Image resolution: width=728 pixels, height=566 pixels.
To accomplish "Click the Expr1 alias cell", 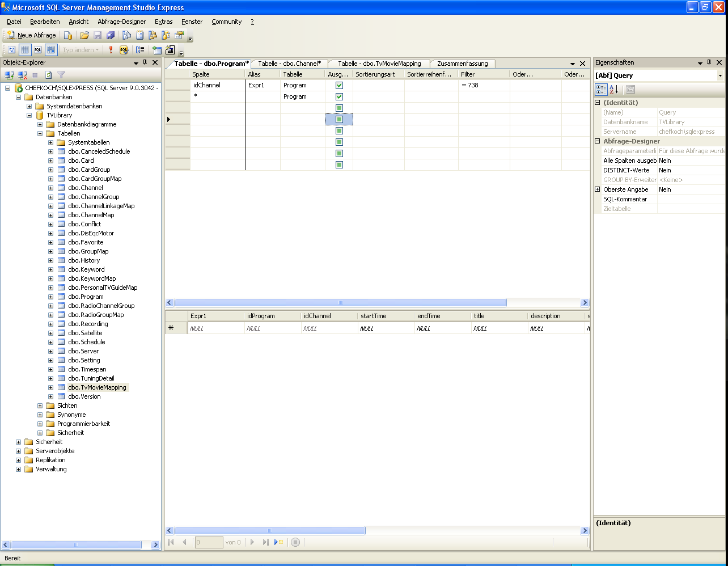I will point(263,85).
